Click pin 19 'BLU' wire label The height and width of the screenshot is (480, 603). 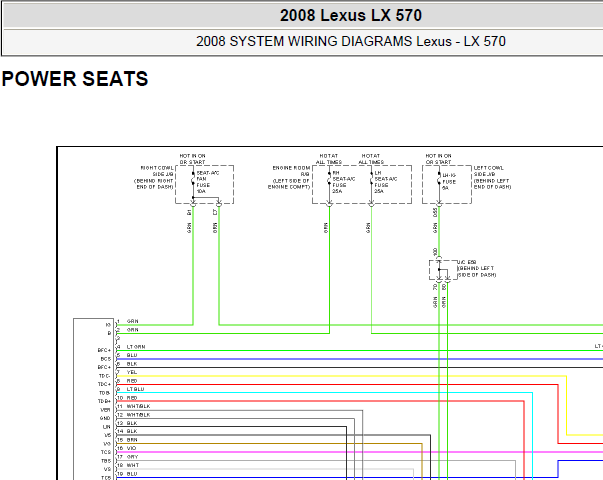point(132,474)
